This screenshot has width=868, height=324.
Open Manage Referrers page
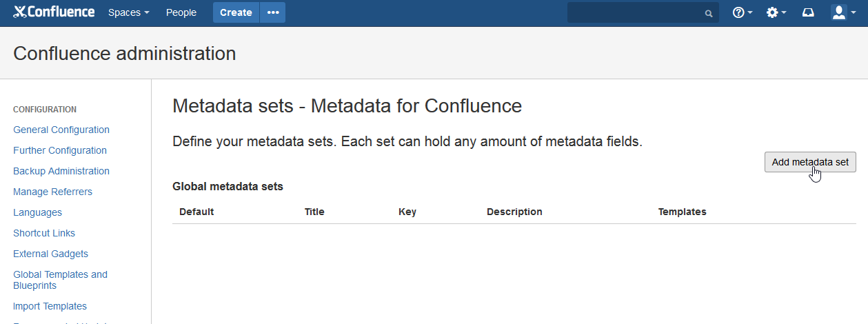[x=52, y=192]
